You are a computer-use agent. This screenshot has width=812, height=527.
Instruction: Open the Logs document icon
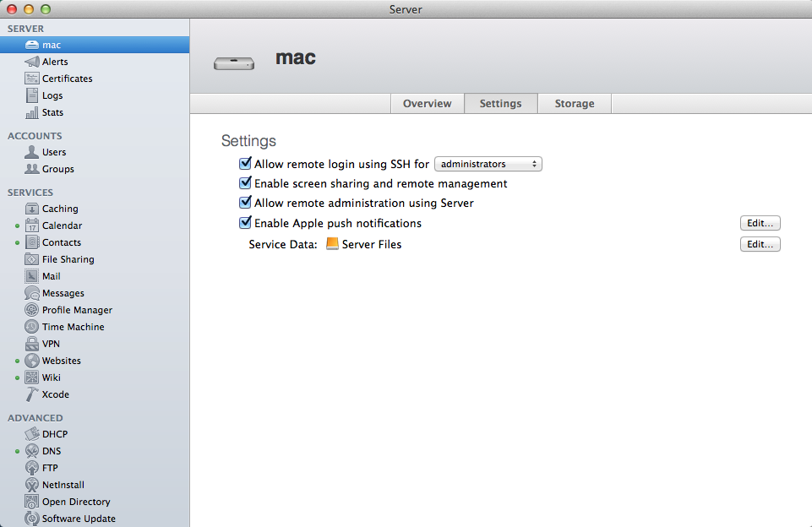click(x=32, y=95)
